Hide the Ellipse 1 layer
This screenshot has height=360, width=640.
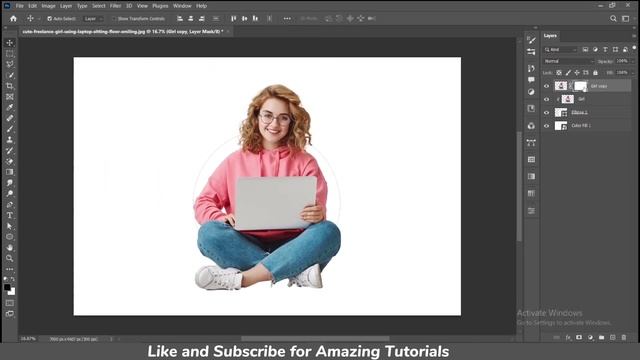(547, 113)
